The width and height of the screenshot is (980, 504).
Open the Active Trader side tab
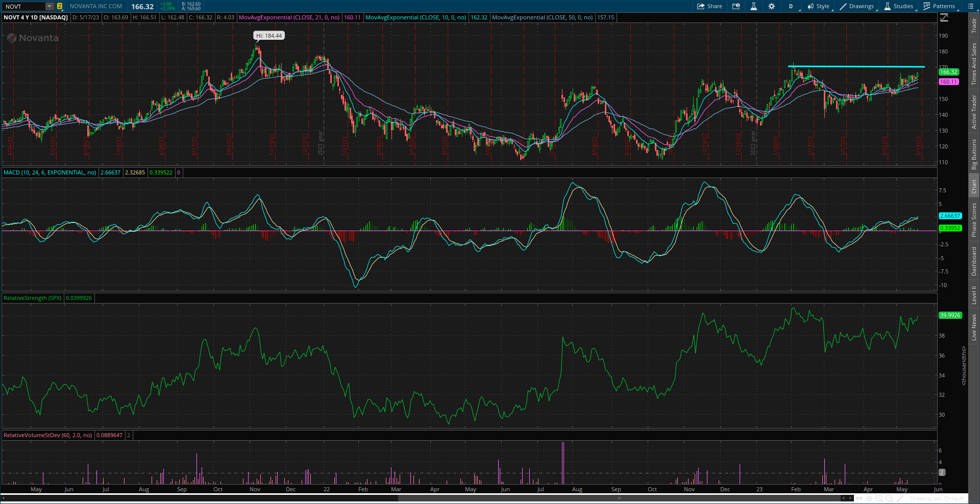pos(974,112)
